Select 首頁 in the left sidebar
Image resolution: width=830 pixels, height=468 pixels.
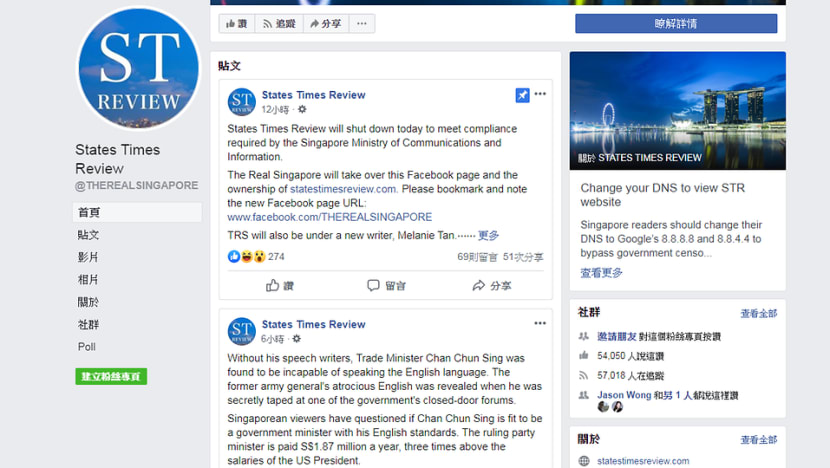point(137,212)
